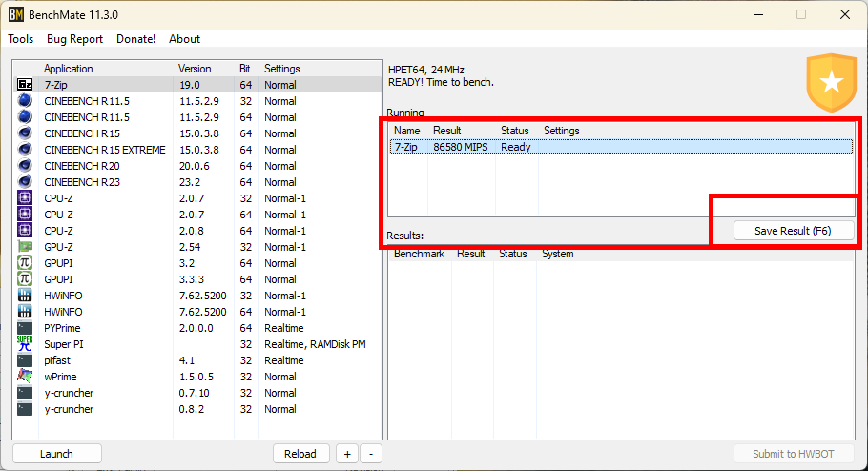Click the CINEBENCH R15 EXTREME icon
The height and width of the screenshot is (471, 868).
click(x=25, y=150)
